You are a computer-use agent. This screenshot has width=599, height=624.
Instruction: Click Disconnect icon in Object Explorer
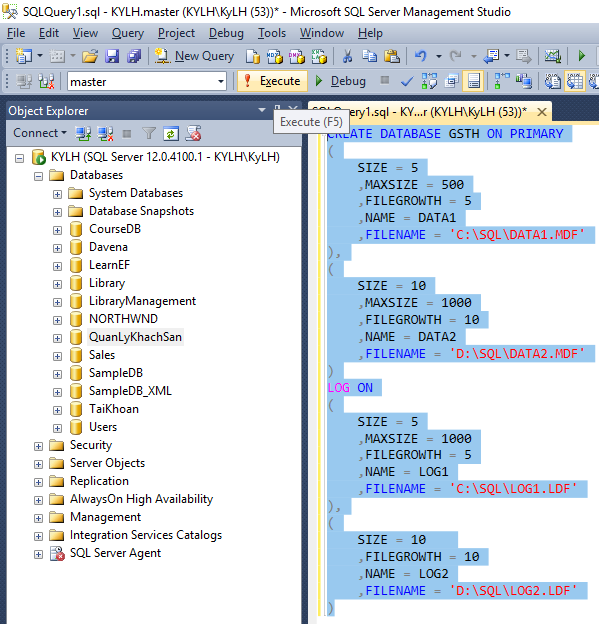pos(105,134)
